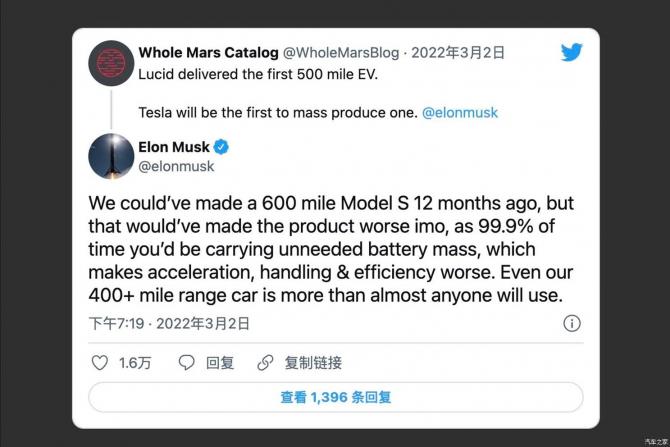Click the reply speech bubble icon
The height and width of the screenshot is (447, 670).
(x=187, y=362)
